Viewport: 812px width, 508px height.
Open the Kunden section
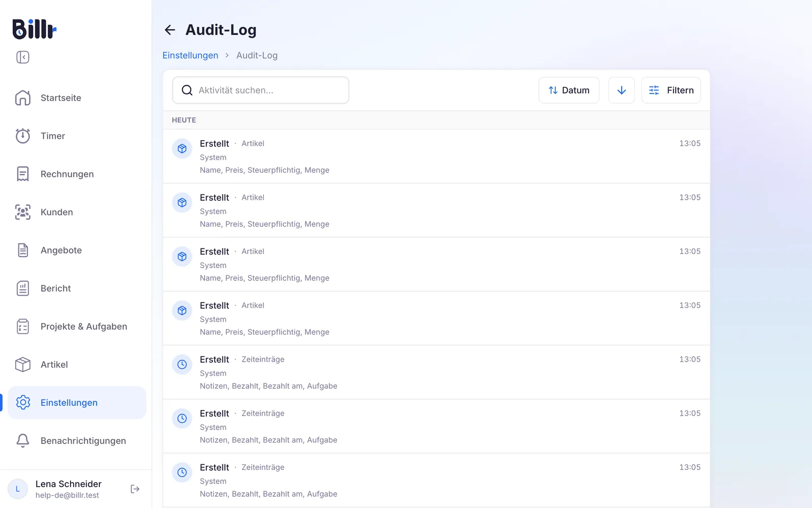pyautogui.click(x=77, y=212)
